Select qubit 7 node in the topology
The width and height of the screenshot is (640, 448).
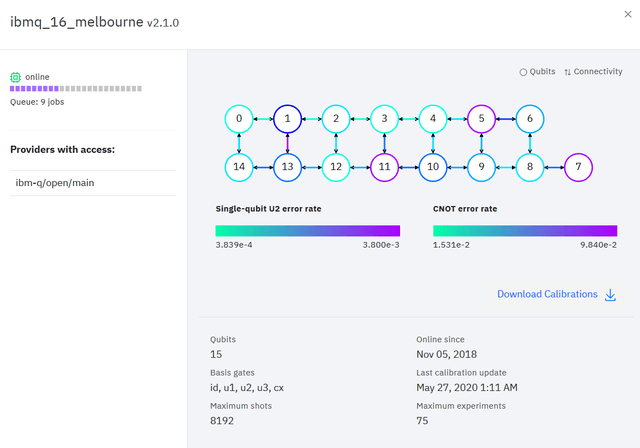pos(578,167)
